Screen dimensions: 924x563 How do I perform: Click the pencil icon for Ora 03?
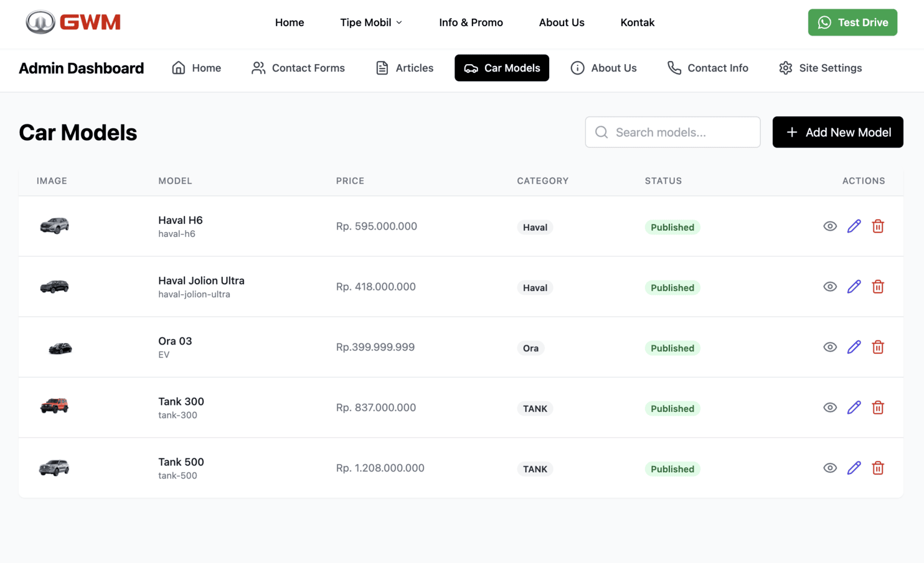[x=854, y=347]
